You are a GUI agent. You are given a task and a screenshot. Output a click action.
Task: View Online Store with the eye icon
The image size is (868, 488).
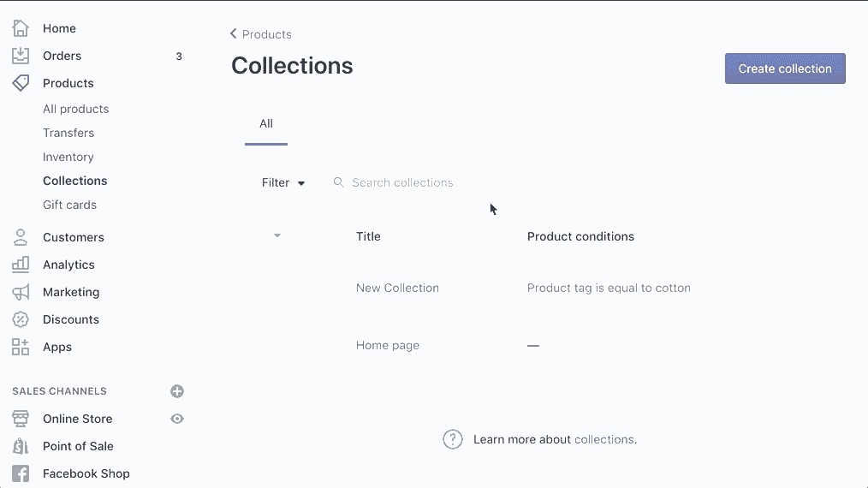click(x=177, y=419)
